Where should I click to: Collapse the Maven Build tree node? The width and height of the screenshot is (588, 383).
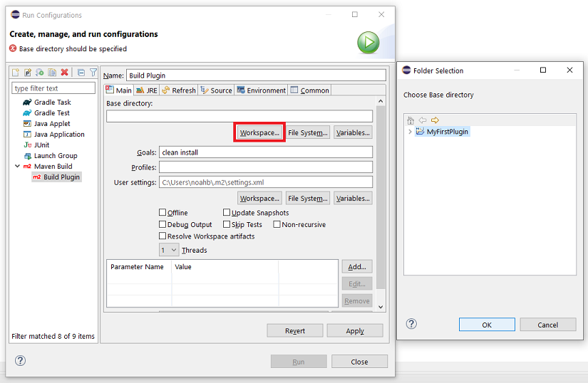16,166
